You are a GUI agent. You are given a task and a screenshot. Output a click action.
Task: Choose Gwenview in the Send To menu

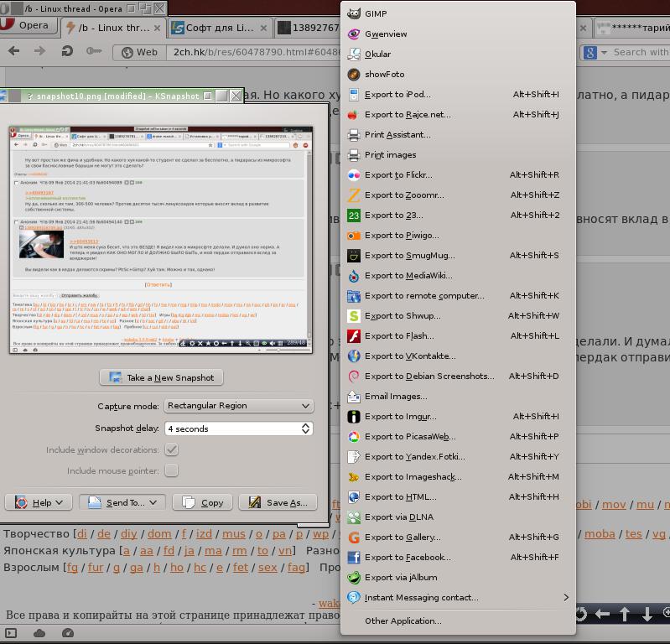coord(458,34)
